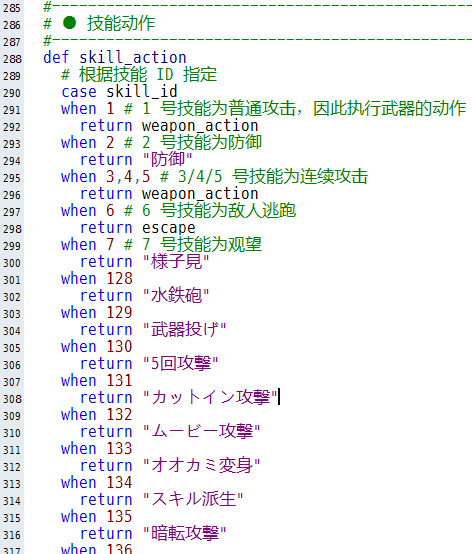Click line number 300 in the gutter

(x=12, y=263)
